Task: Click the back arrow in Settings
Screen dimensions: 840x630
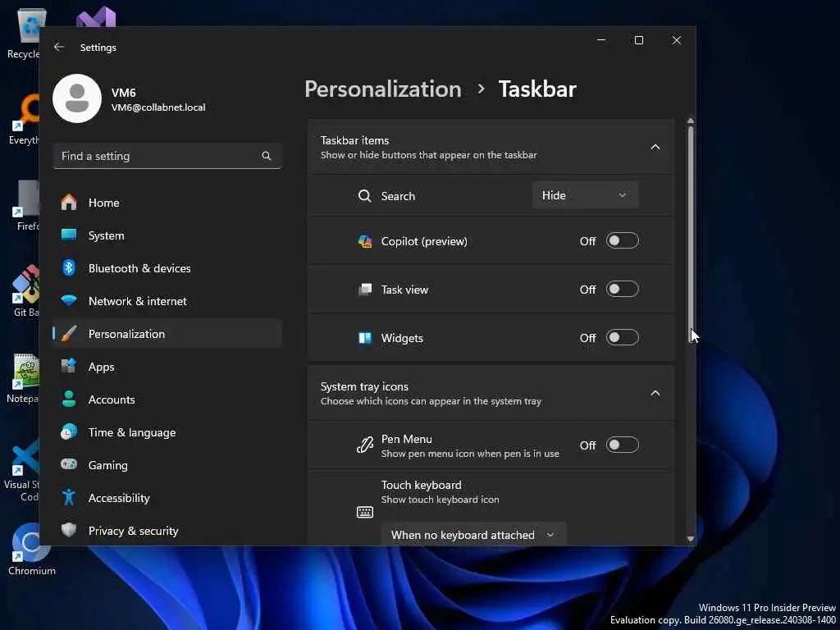Action: pos(59,47)
